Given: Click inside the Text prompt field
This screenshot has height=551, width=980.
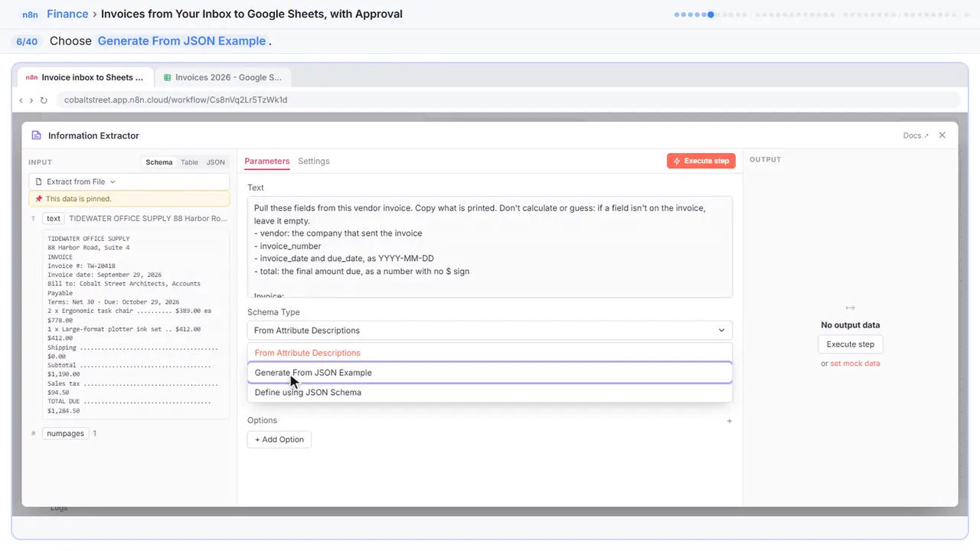Looking at the screenshot, I should 489,247.
